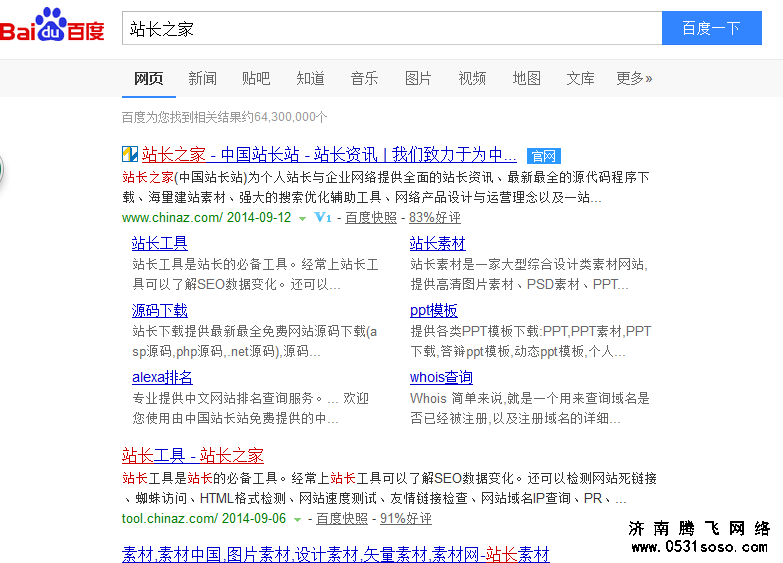783x563 pixels.
Task: Open the 素材,素材中国,图片素材 result title
Action: pos(336,554)
